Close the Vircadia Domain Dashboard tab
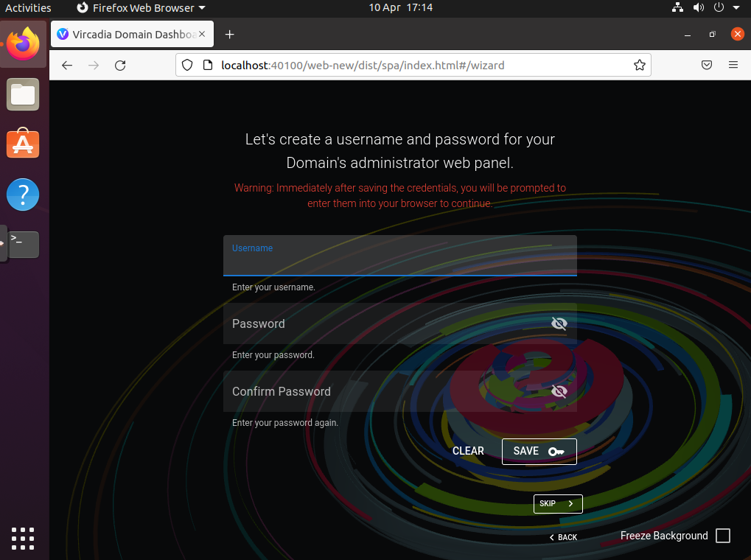751x560 pixels. coord(202,34)
